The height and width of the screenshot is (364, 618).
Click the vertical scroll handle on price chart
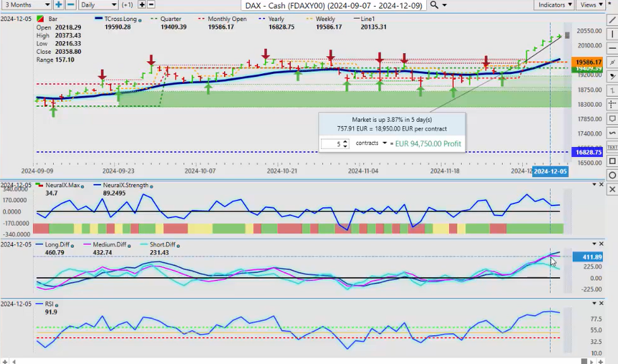(x=567, y=35)
